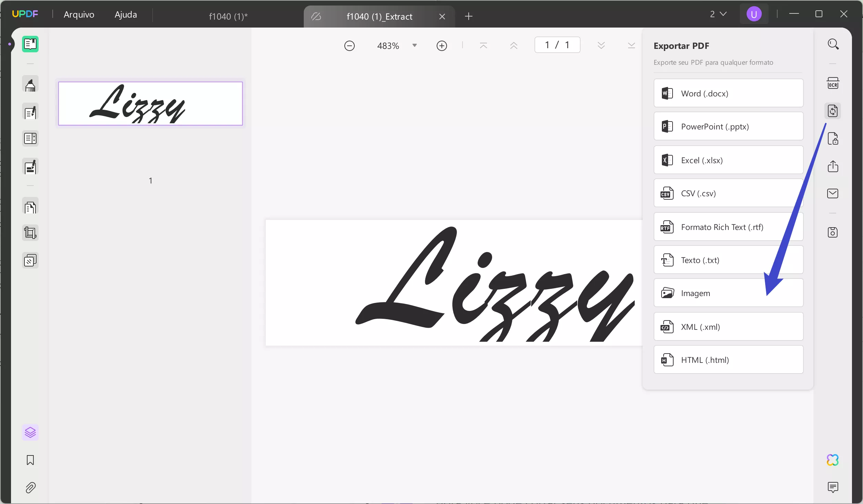Open the Crop Pages tool
Image resolution: width=863 pixels, height=504 pixels.
[30, 233]
